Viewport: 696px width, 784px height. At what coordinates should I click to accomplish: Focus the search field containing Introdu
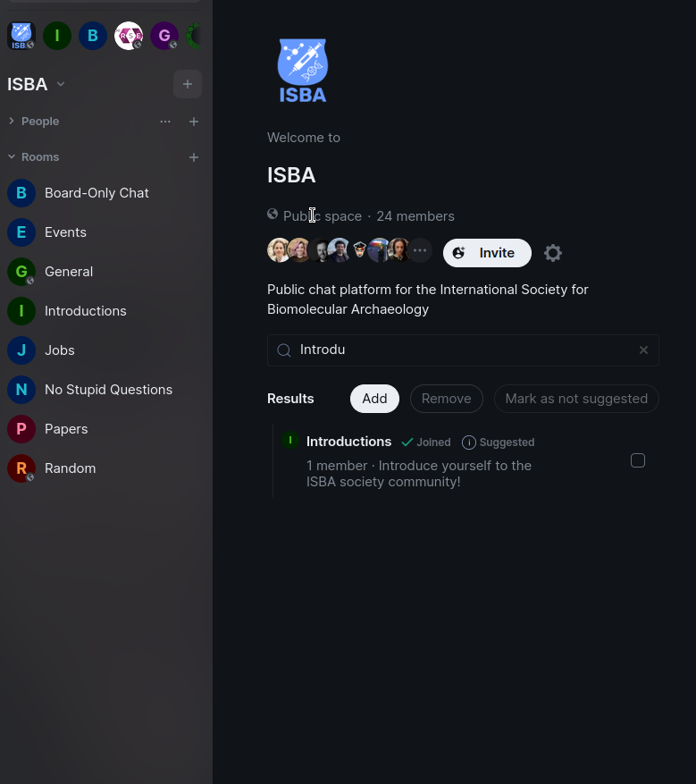[x=463, y=350]
